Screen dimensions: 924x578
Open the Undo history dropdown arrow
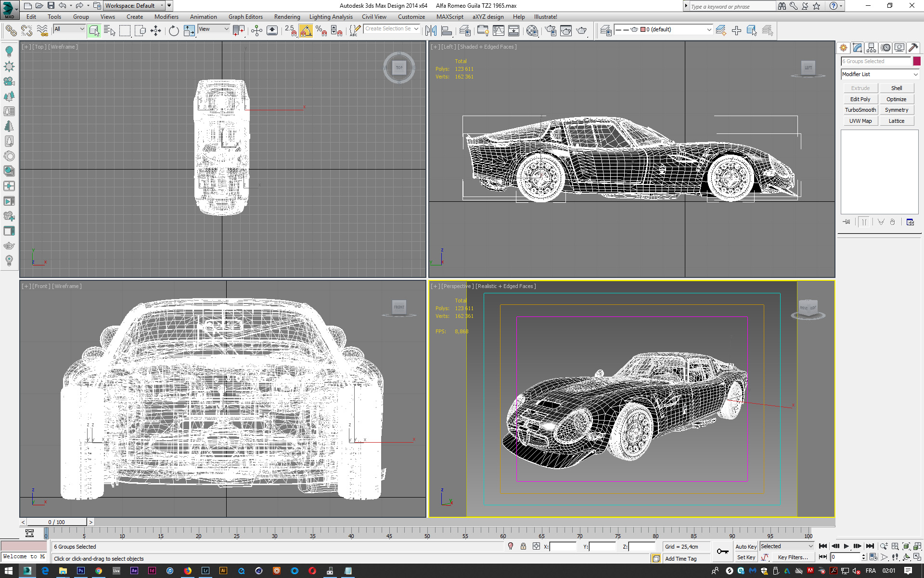(x=70, y=6)
